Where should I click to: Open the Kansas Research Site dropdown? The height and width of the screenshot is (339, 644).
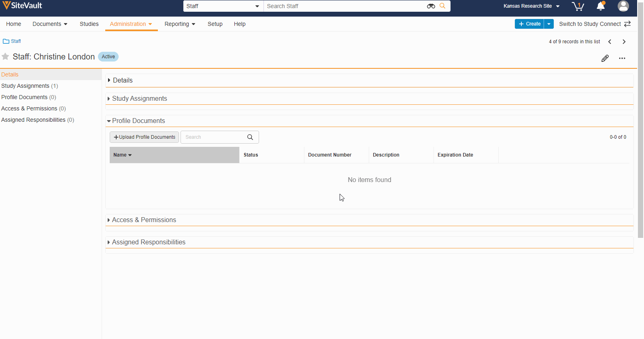(531, 6)
